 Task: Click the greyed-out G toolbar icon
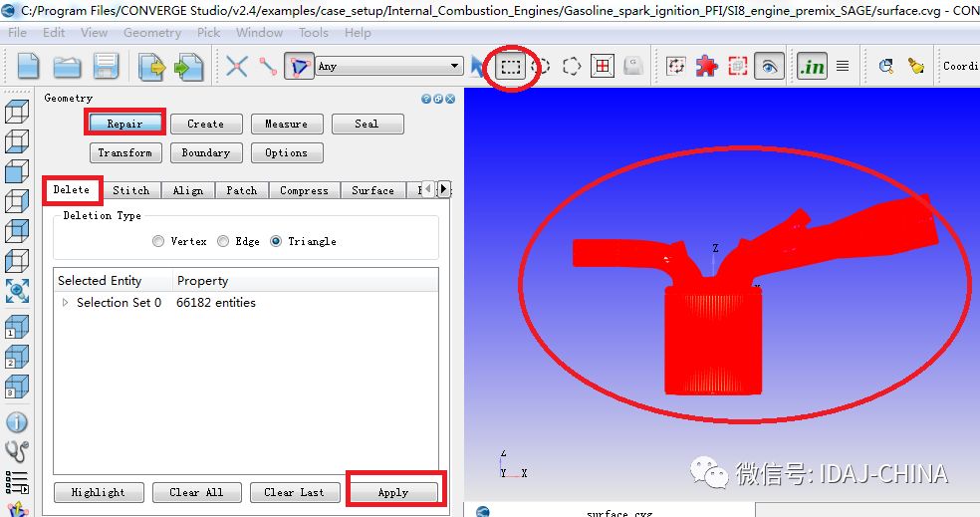click(x=633, y=66)
